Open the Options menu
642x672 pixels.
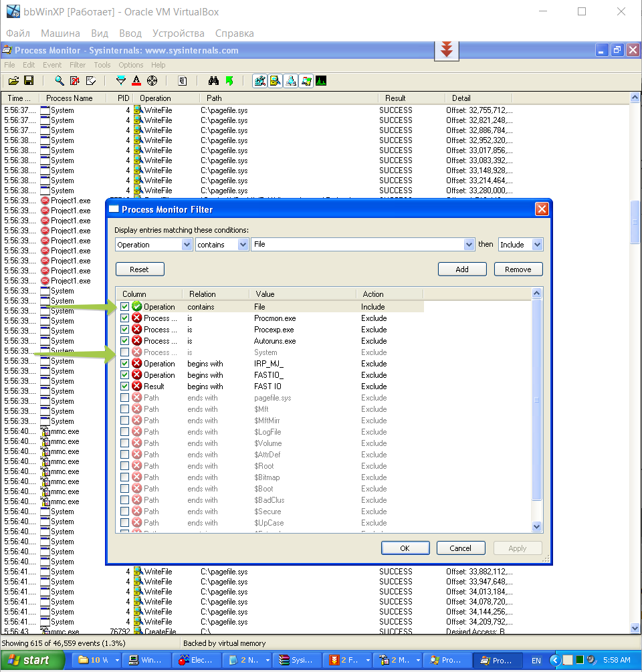[130, 65]
